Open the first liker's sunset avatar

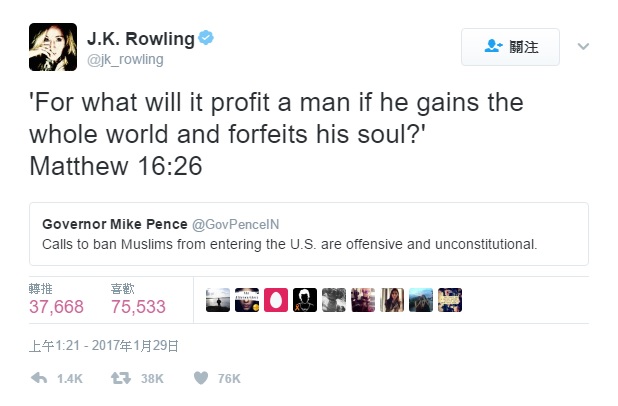[218, 300]
